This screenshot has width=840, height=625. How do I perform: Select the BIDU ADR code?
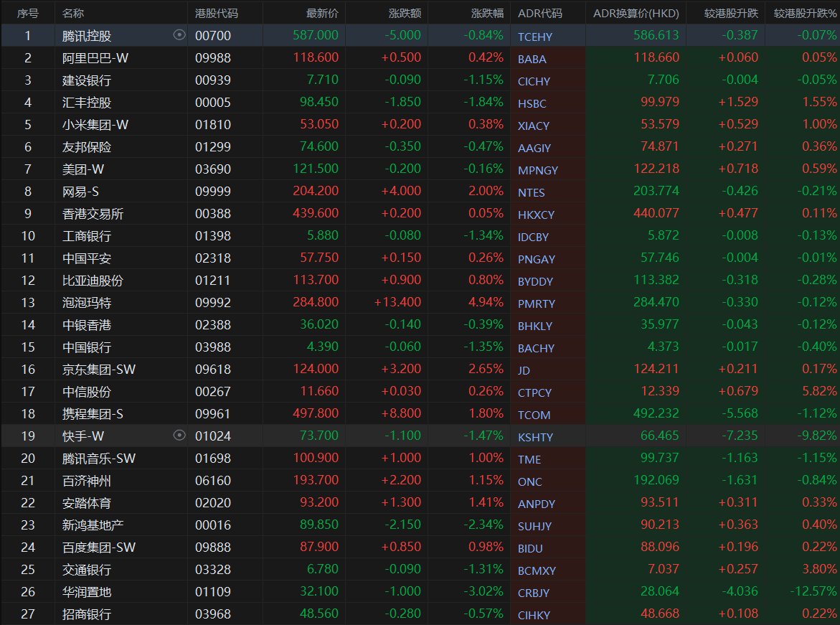point(530,548)
